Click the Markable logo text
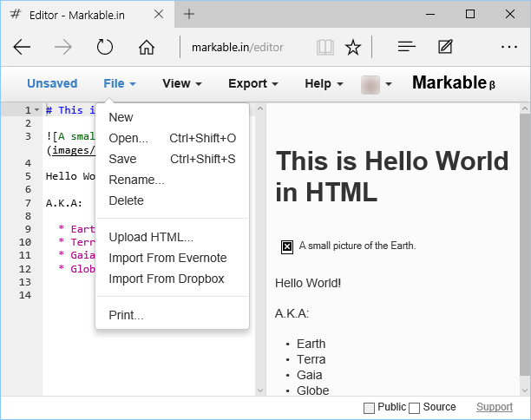Viewport: 531px width, 420px height. [454, 82]
